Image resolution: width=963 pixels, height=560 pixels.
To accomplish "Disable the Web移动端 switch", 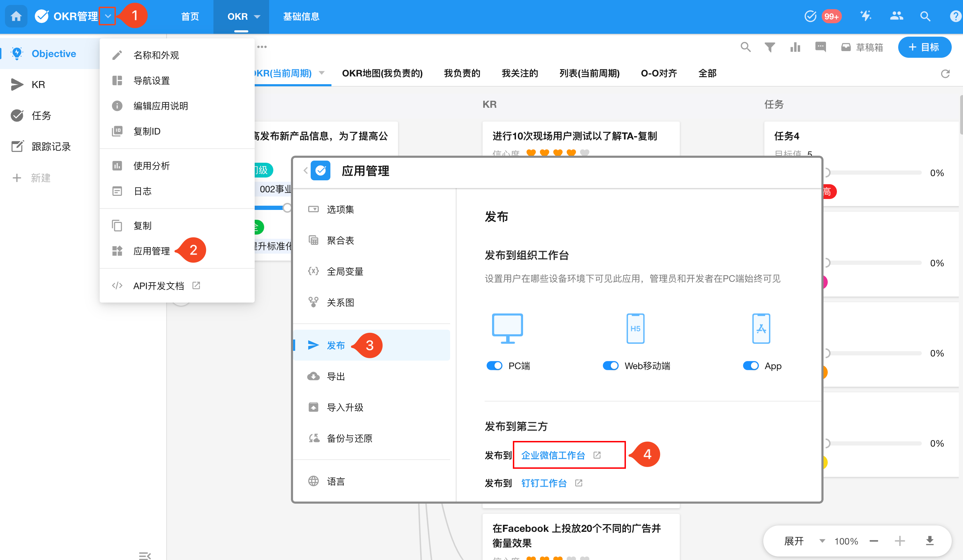I will tap(610, 366).
